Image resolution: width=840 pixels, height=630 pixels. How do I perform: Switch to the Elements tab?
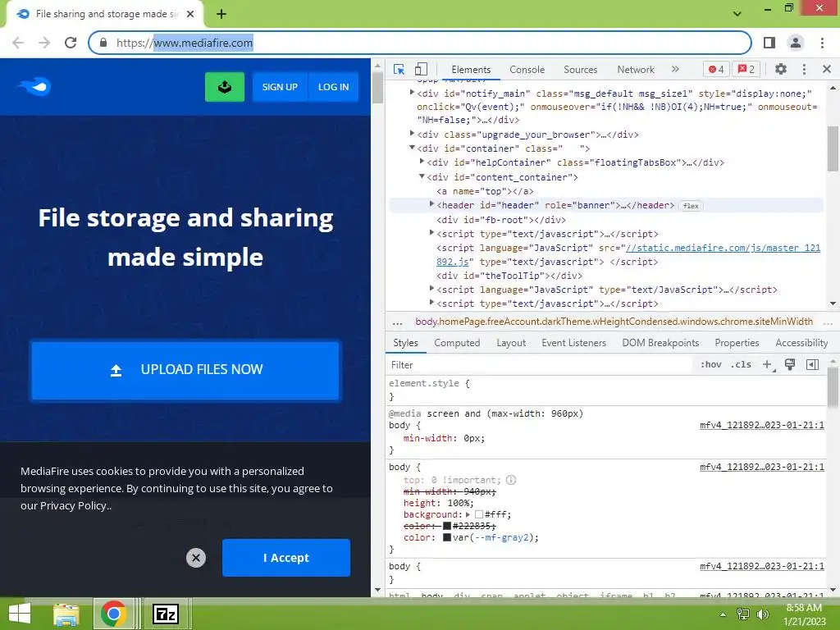[x=471, y=70]
